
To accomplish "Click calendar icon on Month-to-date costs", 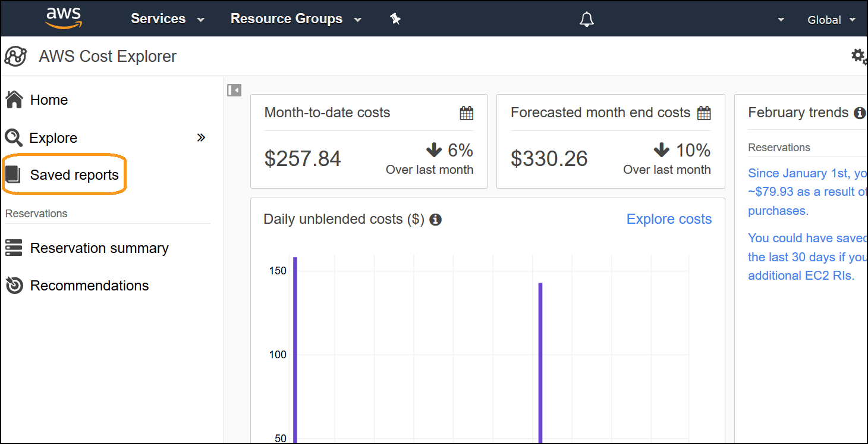I will pyautogui.click(x=467, y=112).
